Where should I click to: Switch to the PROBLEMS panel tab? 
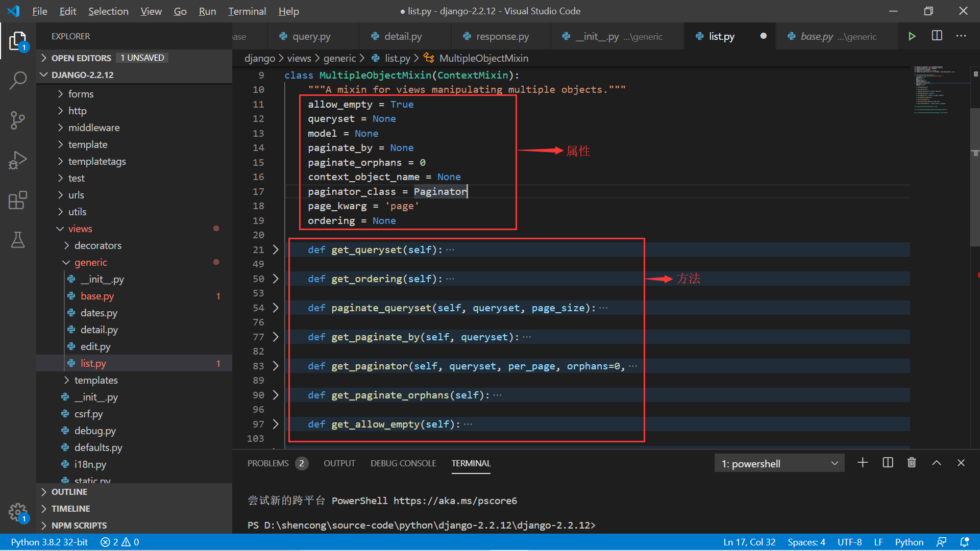coord(277,463)
